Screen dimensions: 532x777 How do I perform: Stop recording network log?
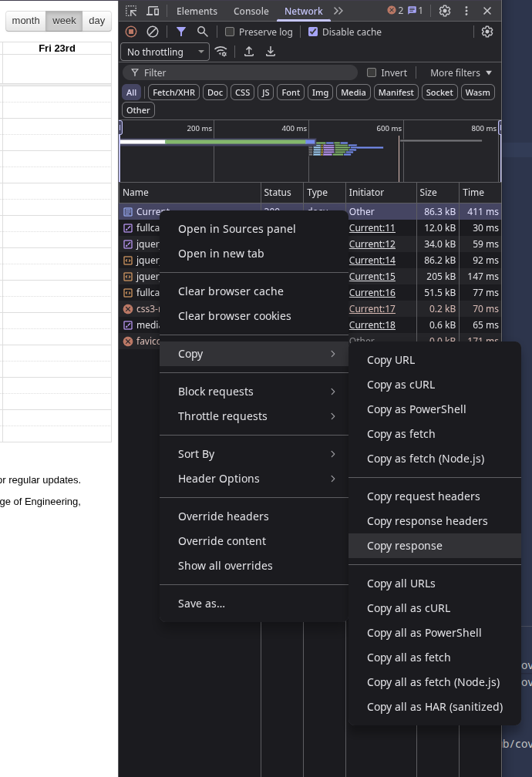[131, 32]
